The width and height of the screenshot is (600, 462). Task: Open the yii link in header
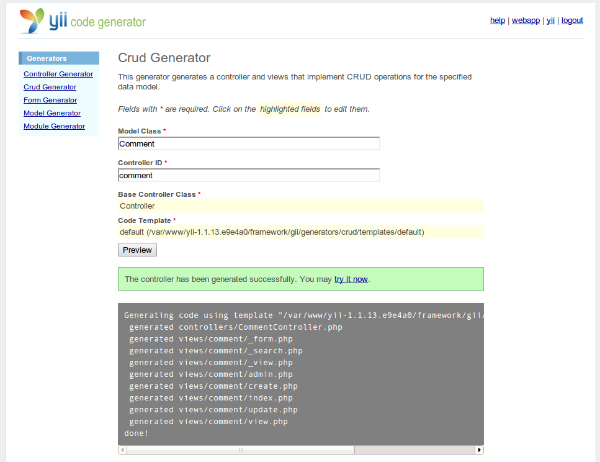(x=550, y=20)
